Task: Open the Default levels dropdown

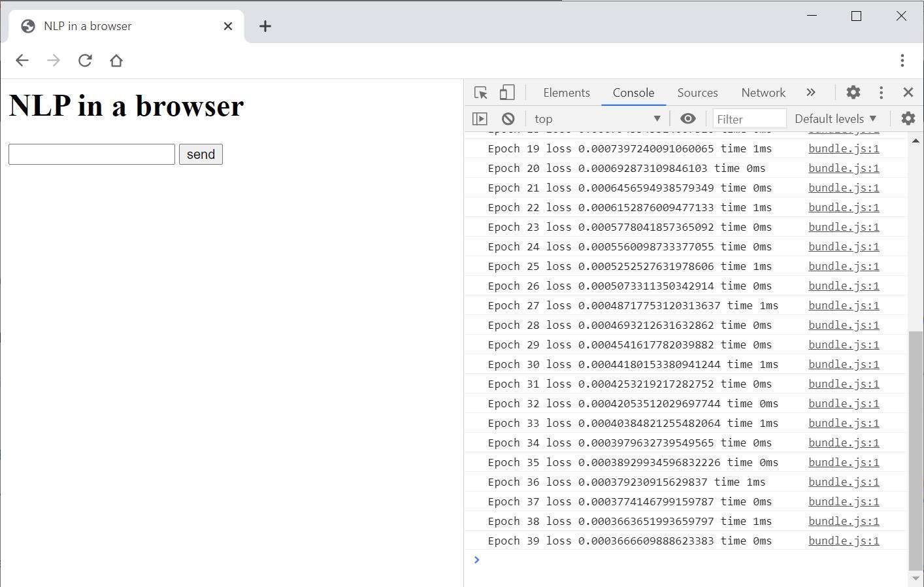Action: pos(835,119)
